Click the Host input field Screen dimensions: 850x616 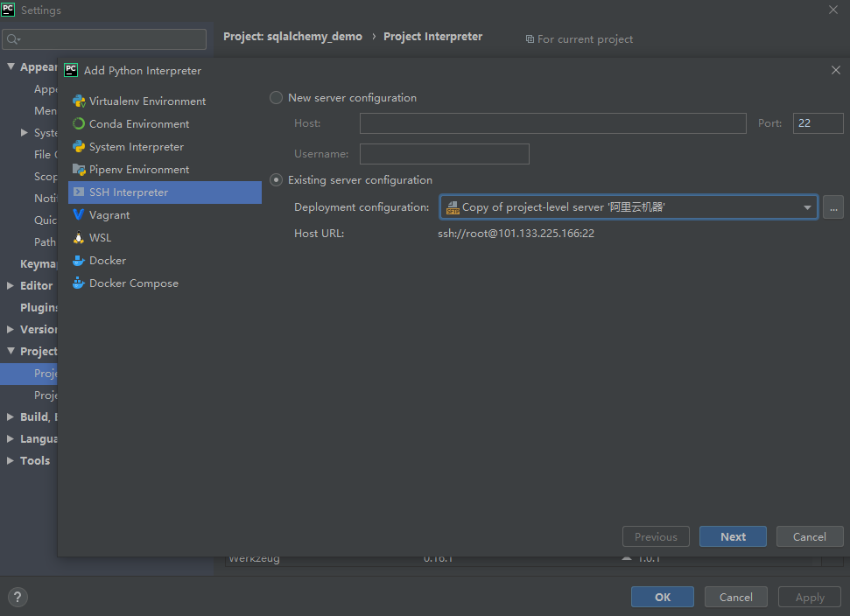tap(553, 123)
